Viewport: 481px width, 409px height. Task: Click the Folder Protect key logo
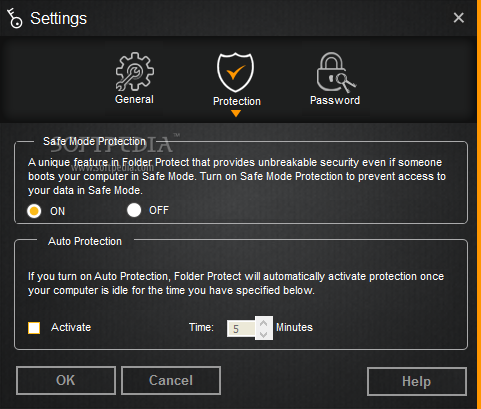point(15,18)
